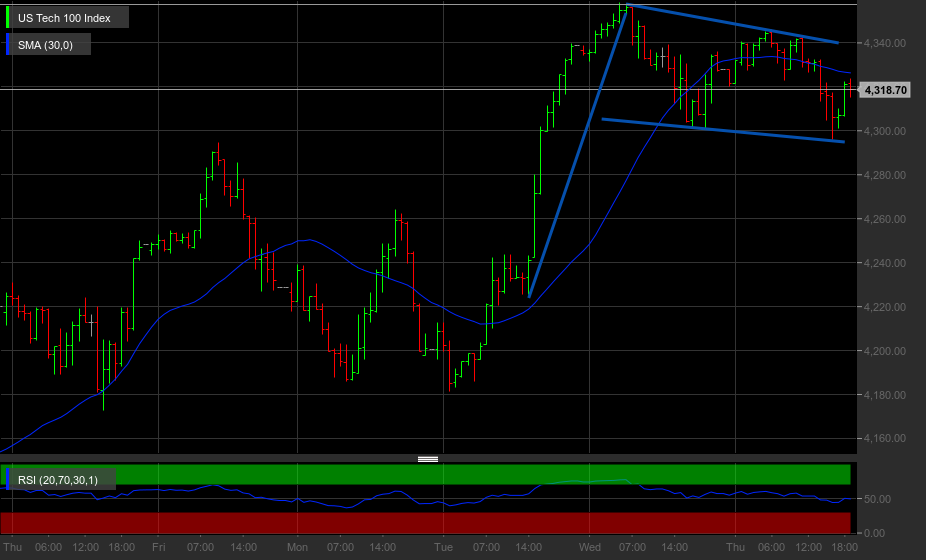
Task: Click the 4,160.00 price axis label
Action: (884, 438)
